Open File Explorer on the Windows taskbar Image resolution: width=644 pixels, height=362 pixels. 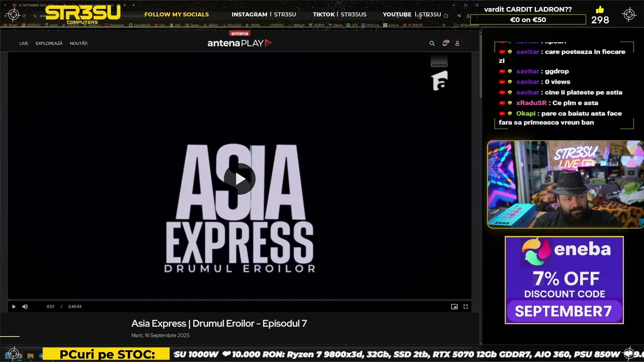pyautogui.click(x=31, y=355)
